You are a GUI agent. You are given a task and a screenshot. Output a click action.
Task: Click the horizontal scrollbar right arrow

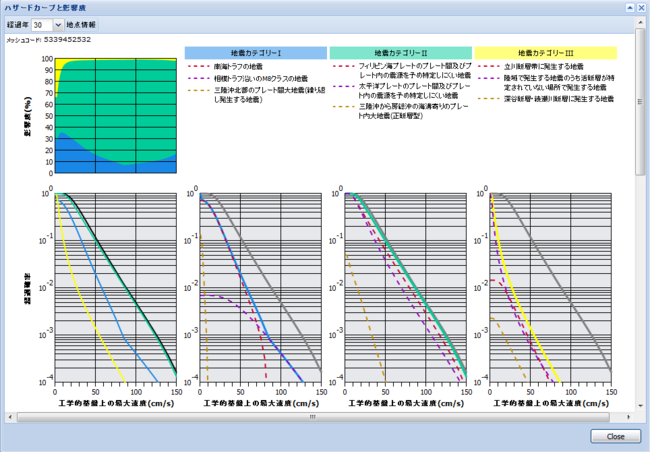tap(629, 417)
